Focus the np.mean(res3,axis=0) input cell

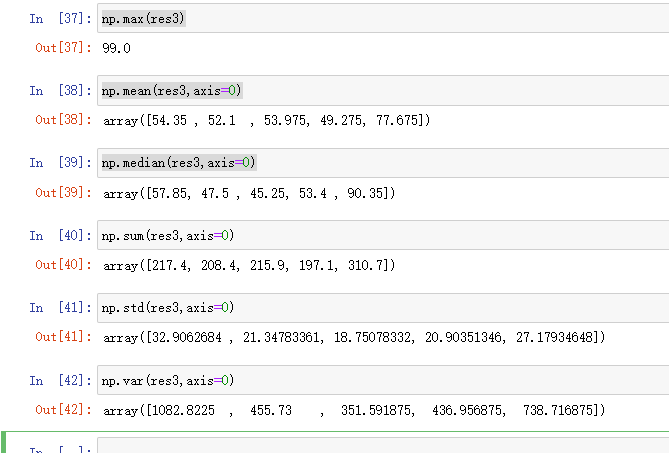(x=380, y=91)
